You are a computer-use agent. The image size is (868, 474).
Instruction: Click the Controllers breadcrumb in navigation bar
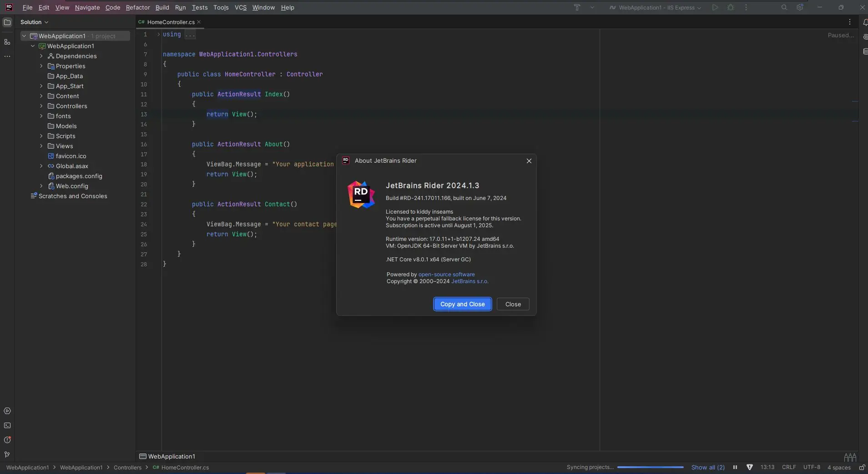[x=127, y=467]
